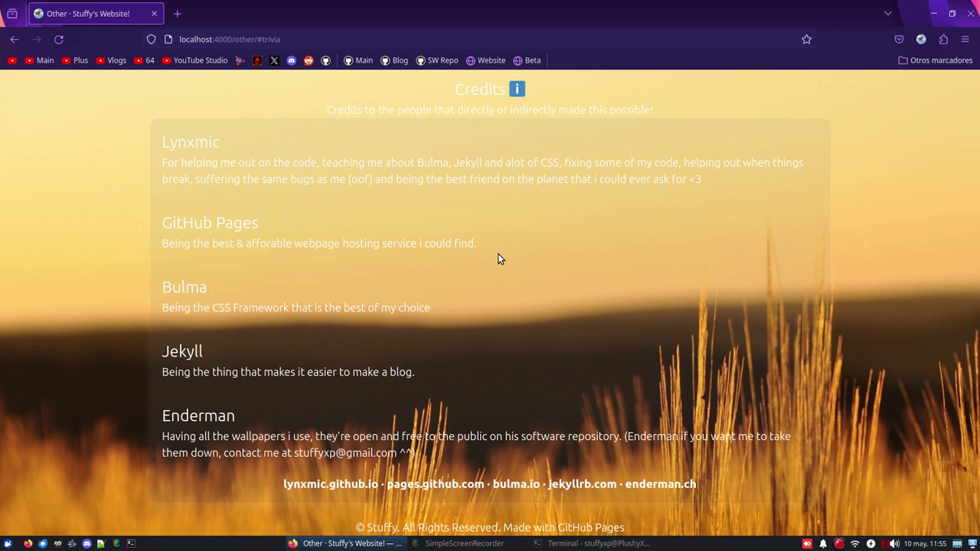This screenshot has height=551, width=980.
Task: Open the first unlabeled YouTube bookmark
Action: tap(12, 60)
